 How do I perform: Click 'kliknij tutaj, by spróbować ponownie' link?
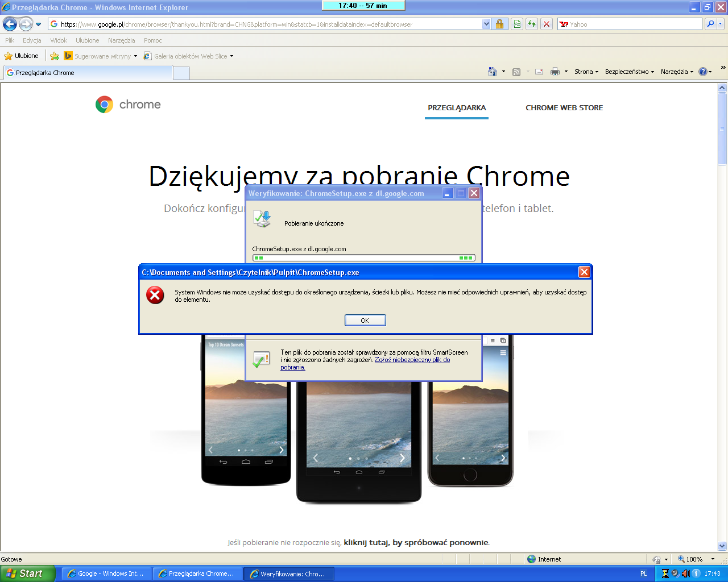click(416, 542)
